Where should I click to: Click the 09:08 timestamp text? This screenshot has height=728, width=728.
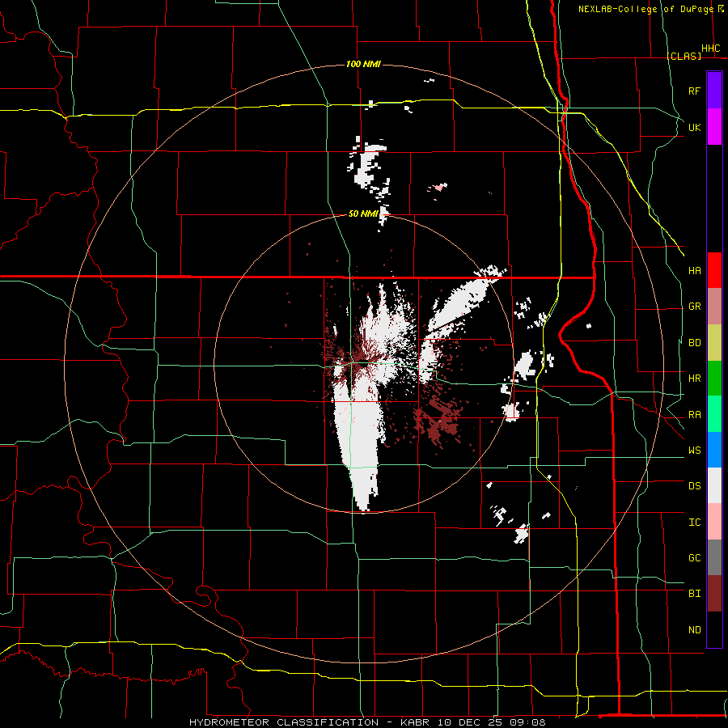click(527, 722)
